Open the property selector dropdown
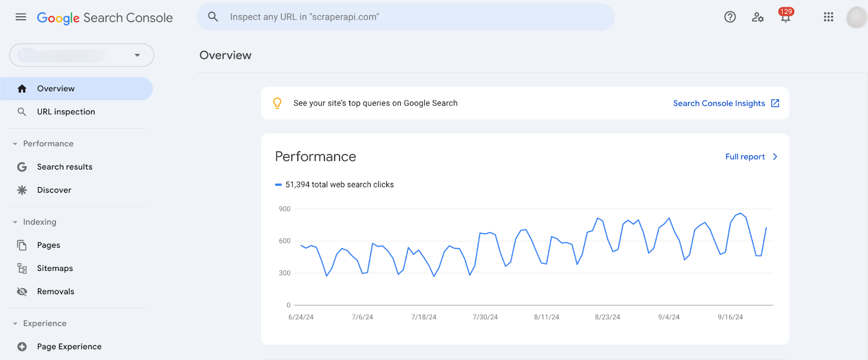Viewport: 868px width, 360px height. tap(81, 55)
